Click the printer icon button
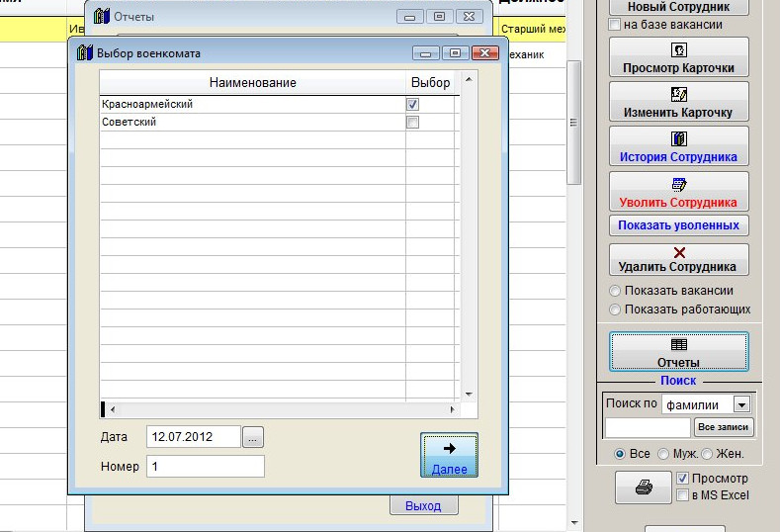Image resolution: width=780 pixels, height=532 pixels. pyautogui.click(x=644, y=488)
